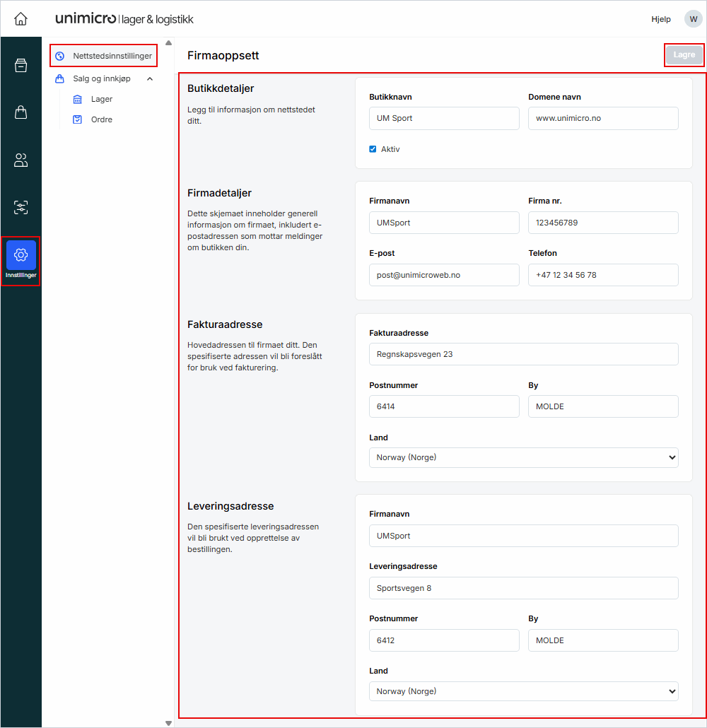Image resolution: width=707 pixels, height=728 pixels.
Task: Open Land dropdown under Fakturaadresse
Action: tap(523, 457)
